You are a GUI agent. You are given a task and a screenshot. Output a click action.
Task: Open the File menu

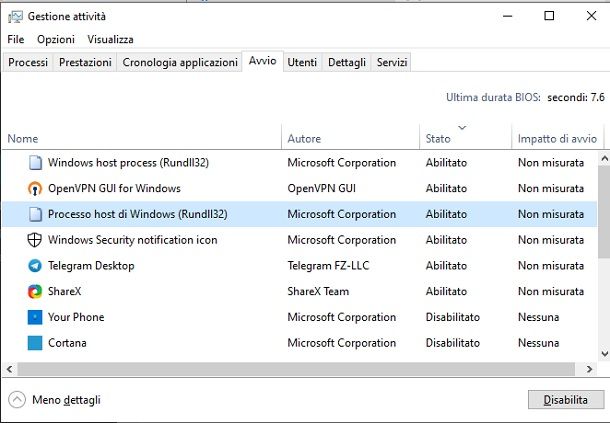pos(16,39)
